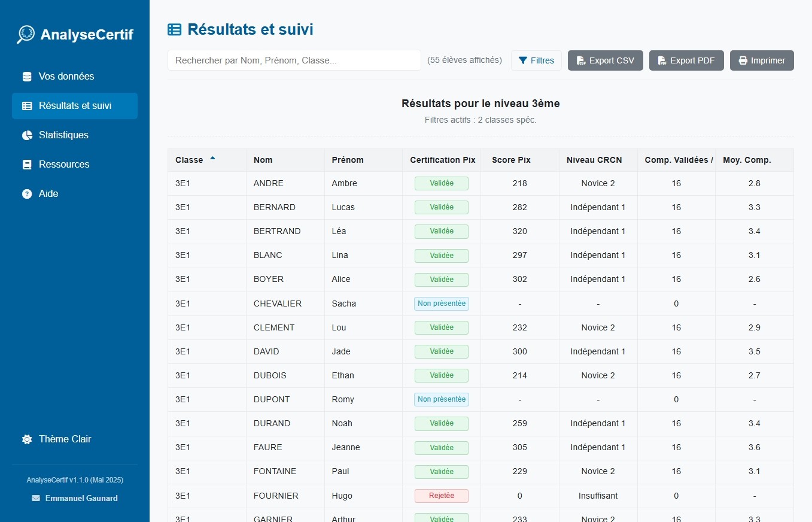Click 'Filtres actifs : 2 classes spéc.' text
812x522 pixels.
(x=480, y=120)
